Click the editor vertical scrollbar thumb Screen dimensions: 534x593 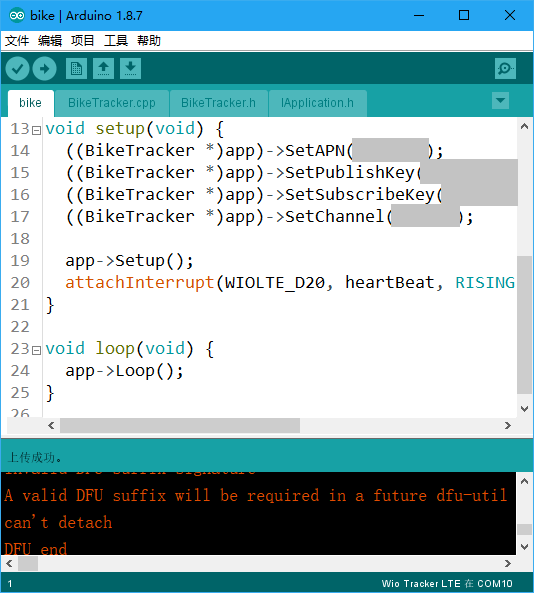tap(524, 325)
